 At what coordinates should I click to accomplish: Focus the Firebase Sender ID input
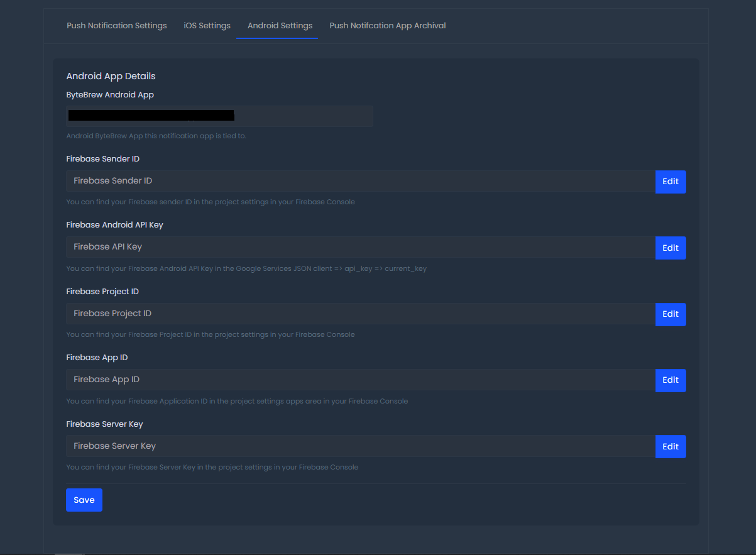(x=361, y=181)
